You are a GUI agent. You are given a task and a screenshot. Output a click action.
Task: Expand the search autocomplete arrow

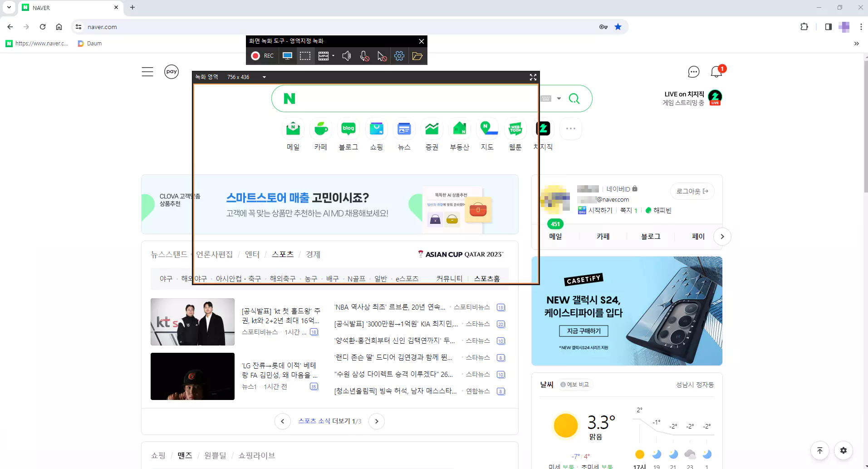click(559, 99)
